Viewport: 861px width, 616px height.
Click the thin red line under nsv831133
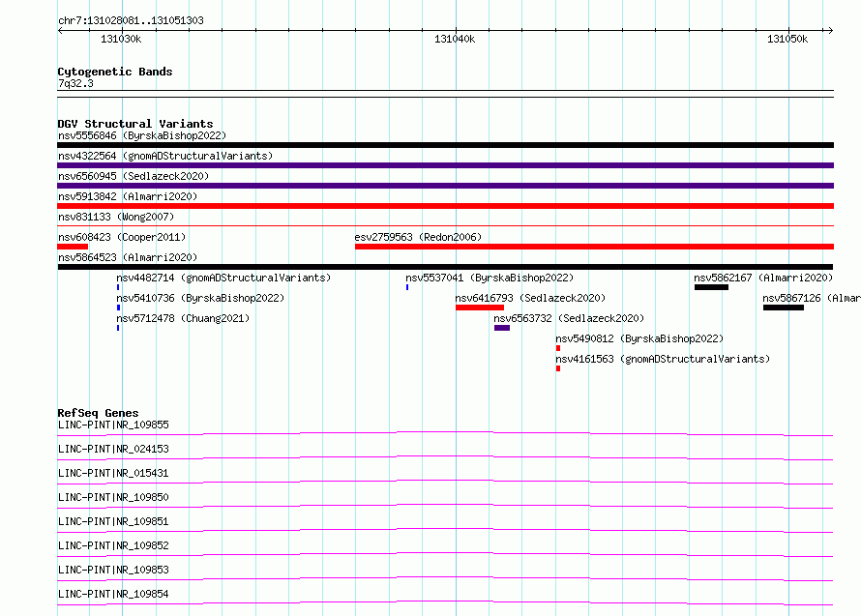445,225
